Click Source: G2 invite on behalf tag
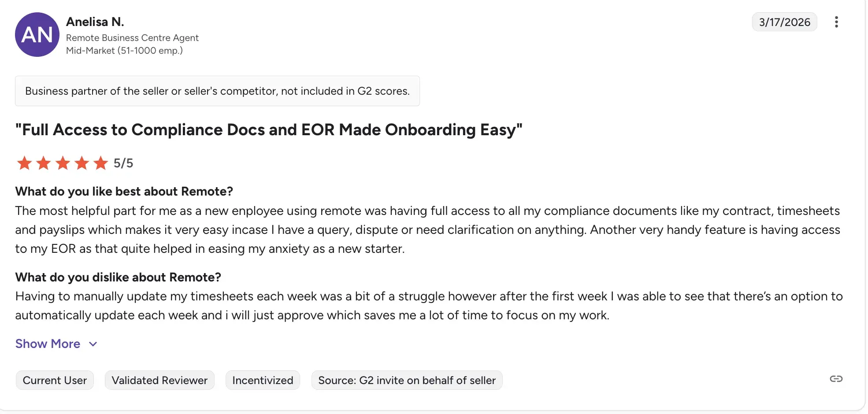Screen dimensions: 868x414 tap(407, 380)
